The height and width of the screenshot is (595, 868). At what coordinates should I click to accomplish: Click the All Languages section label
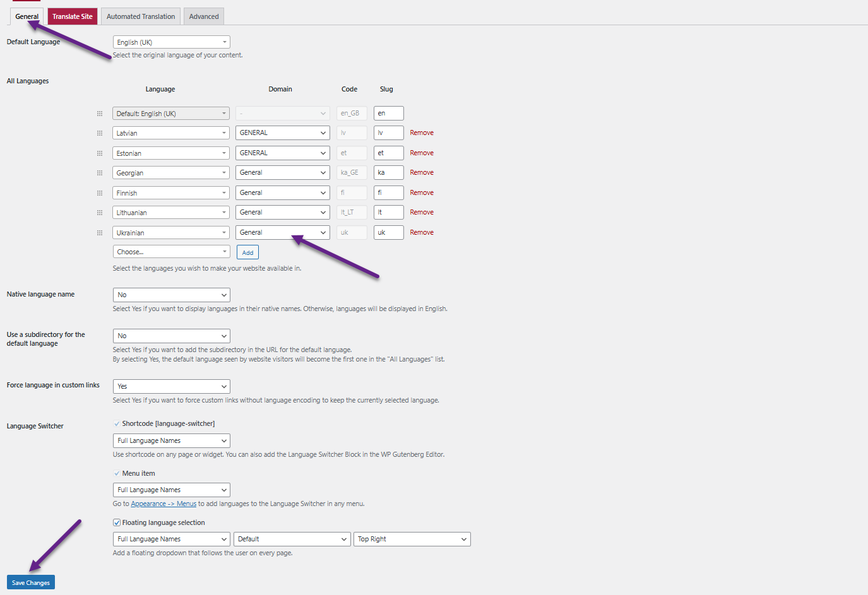[28, 81]
